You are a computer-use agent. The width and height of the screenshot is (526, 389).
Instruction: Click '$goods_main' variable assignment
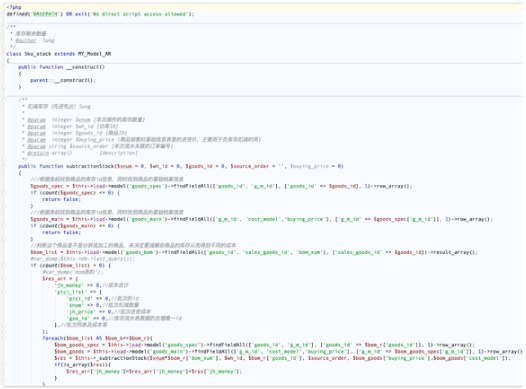click(47, 219)
